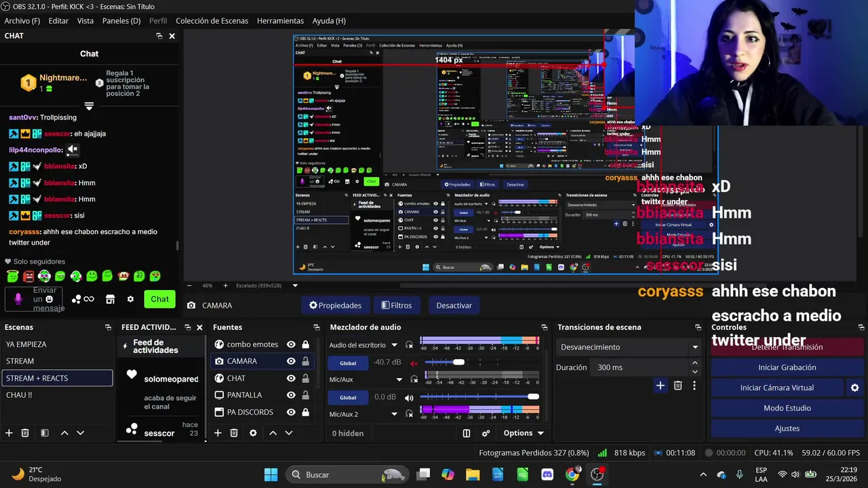Open transition properties three-dot menu
The width and height of the screenshot is (868, 488).
[x=694, y=386]
